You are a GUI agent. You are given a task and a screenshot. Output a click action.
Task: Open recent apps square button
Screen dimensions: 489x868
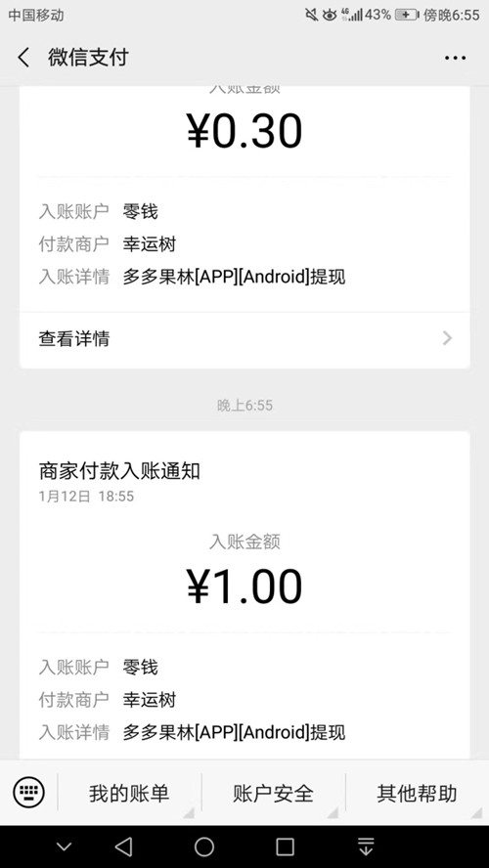285,846
